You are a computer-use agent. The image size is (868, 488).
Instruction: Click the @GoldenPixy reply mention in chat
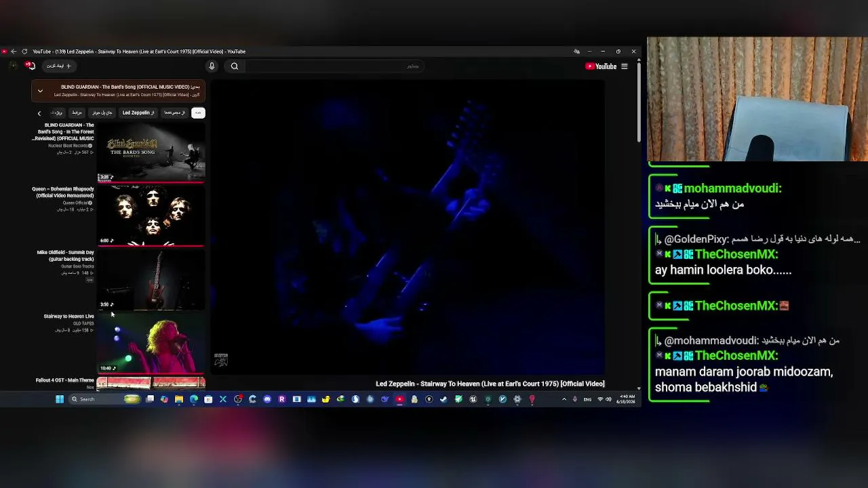point(696,239)
